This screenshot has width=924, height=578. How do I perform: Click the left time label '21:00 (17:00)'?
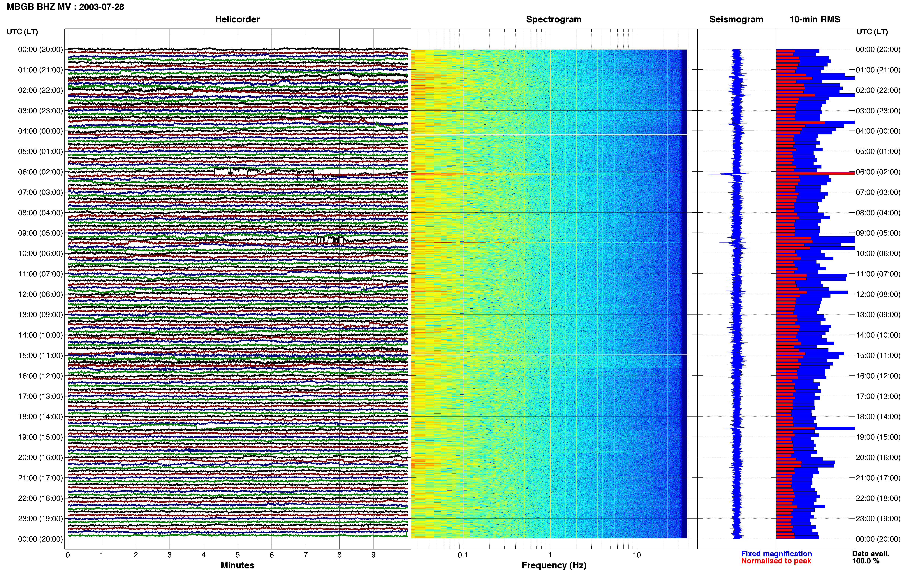[41, 478]
